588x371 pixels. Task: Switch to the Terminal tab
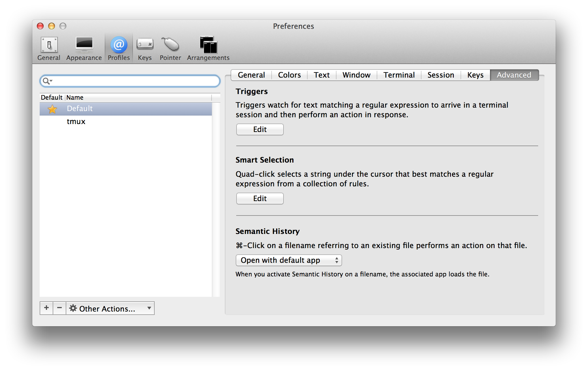pos(399,75)
